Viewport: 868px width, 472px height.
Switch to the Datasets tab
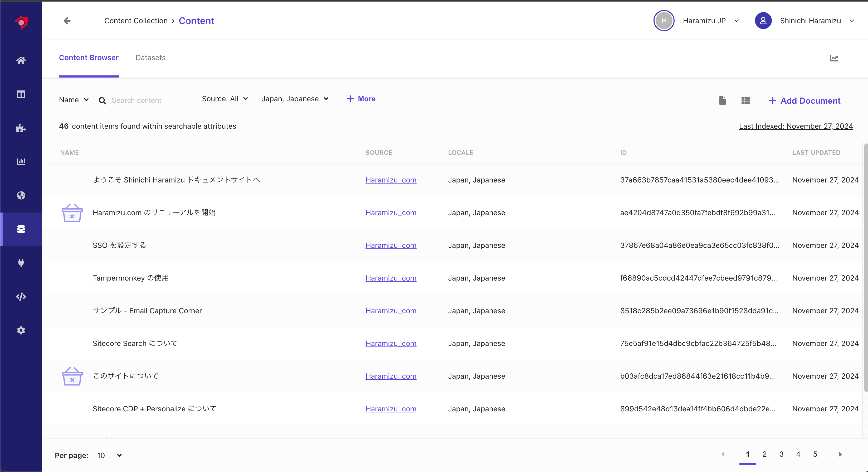[150, 58]
